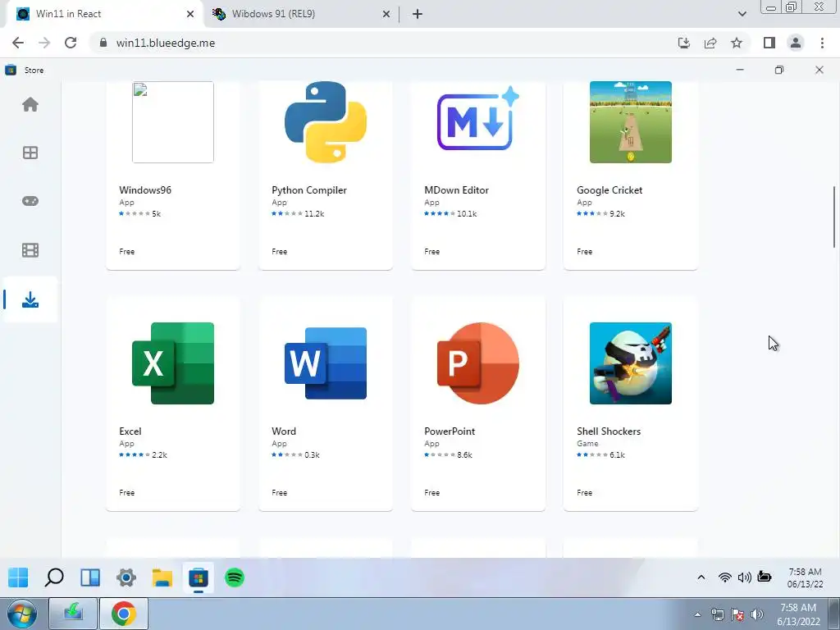This screenshot has height=630, width=840.
Task: Click the Win11 clock 7:58 AM 06/13/22
Action: [806, 577]
